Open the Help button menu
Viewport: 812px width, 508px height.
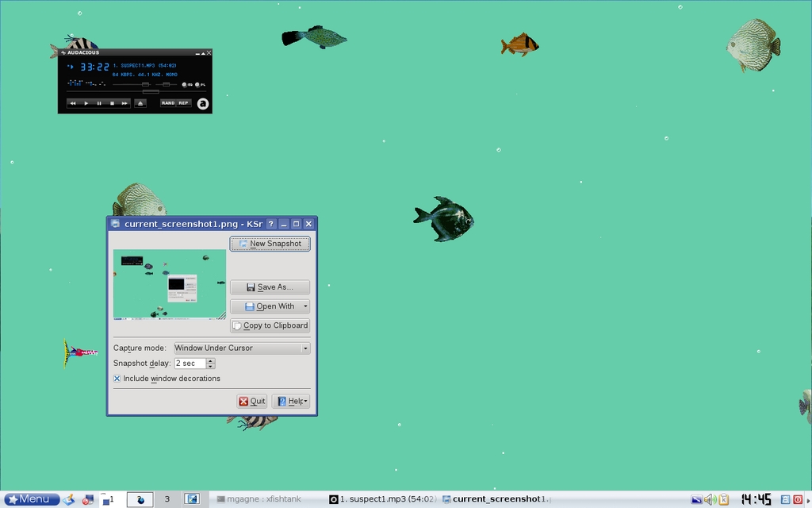290,402
